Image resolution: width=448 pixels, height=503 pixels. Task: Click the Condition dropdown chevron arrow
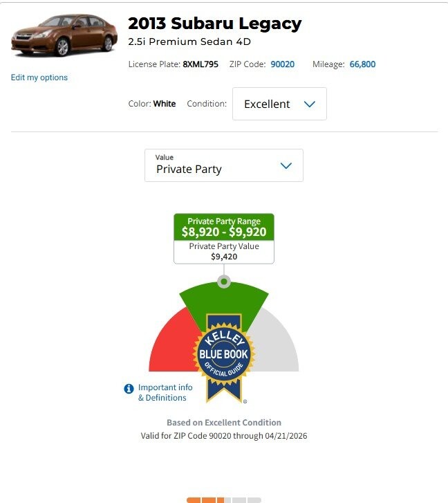309,104
